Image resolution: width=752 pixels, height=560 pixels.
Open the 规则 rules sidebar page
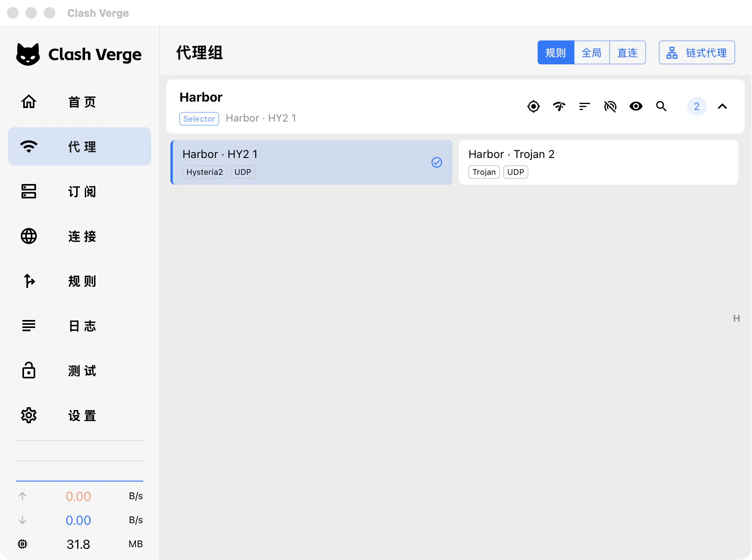[80, 281]
